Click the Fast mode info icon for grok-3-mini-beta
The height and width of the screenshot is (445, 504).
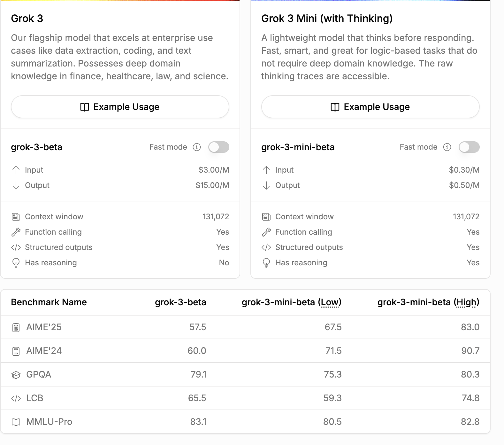[447, 147]
